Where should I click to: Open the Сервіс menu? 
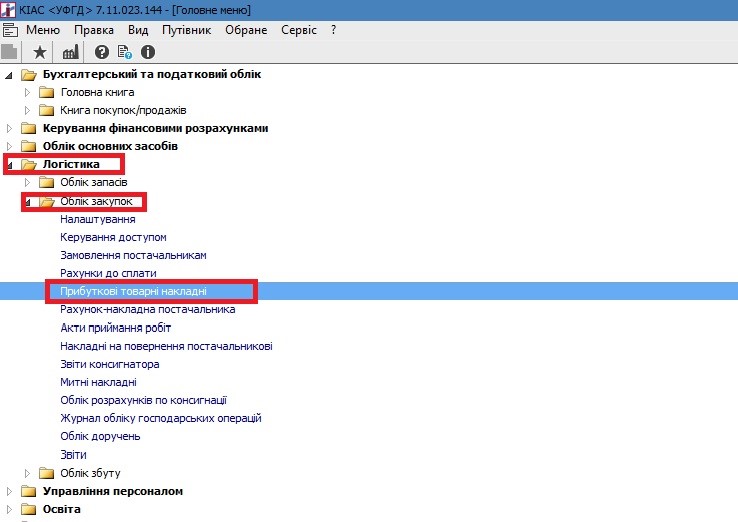coord(299,30)
